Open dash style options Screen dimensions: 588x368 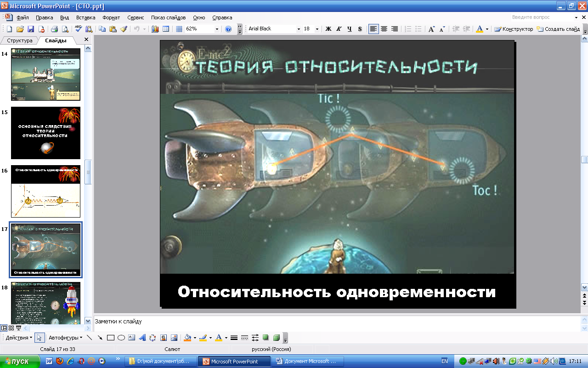pos(244,338)
